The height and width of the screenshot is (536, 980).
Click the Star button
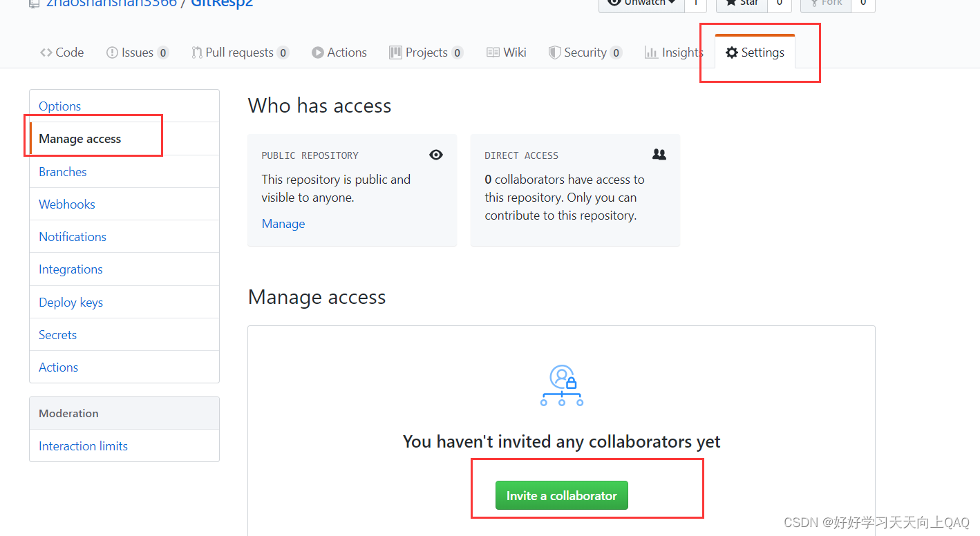coord(742,4)
